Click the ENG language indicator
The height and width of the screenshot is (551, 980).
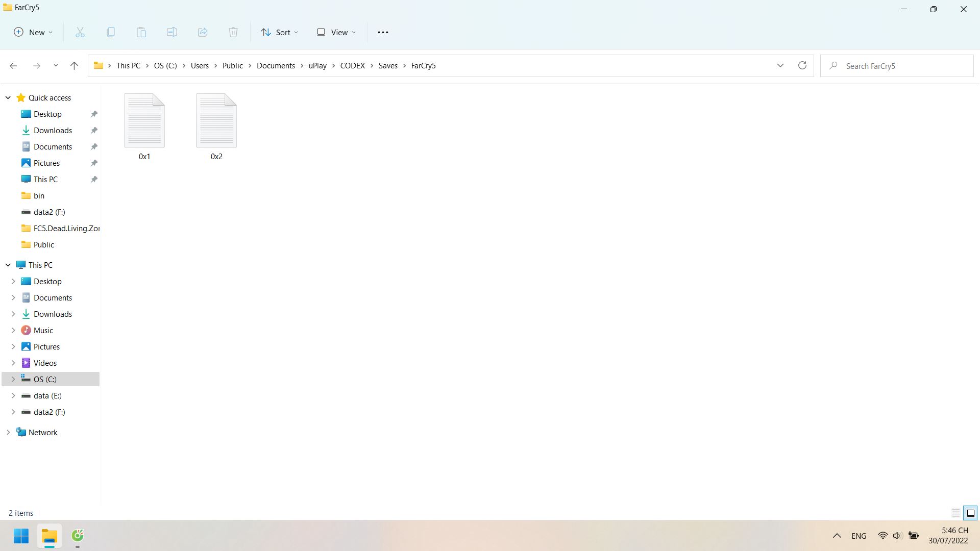[859, 536]
